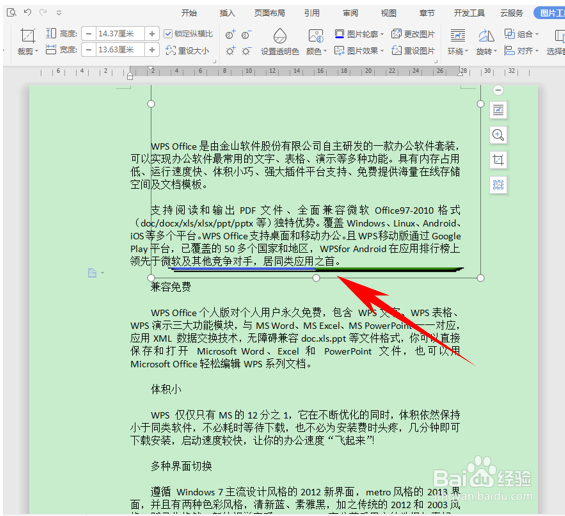The height and width of the screenshot is (516, 565).
Task: Click the bottom-left image resize handle
Action: pyautogui.click(x=151, y=278)
